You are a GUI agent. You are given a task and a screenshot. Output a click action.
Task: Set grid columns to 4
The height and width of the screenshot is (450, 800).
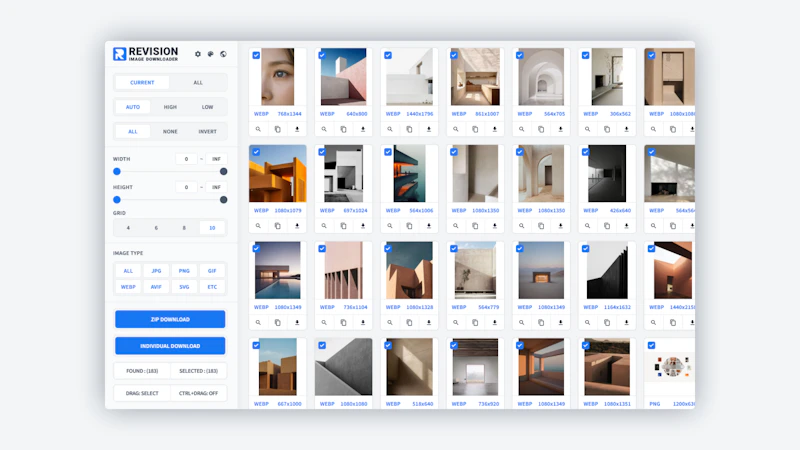coord(128,228)
